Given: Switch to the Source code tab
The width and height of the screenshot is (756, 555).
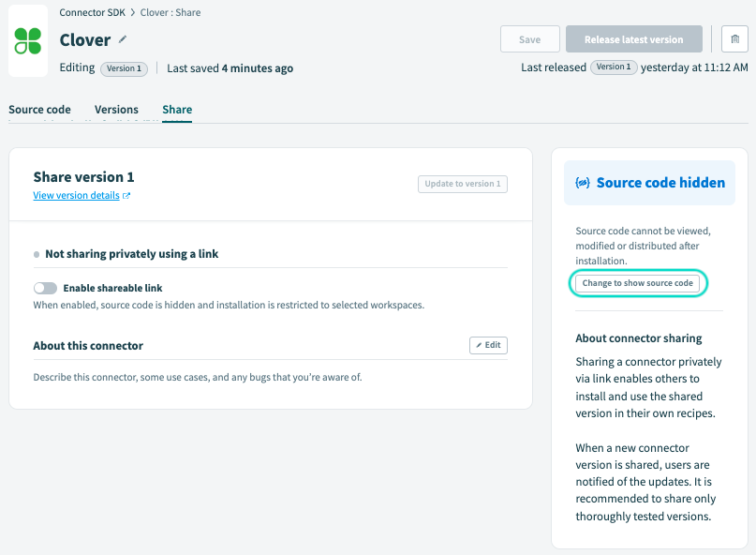Looking at the screenshot, I should [x=39, y=110].
